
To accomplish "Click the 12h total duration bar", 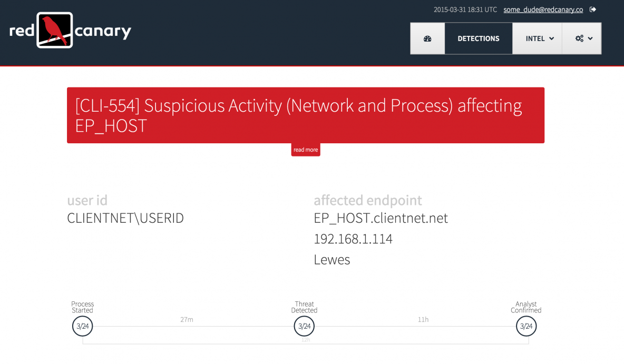I will (x=306, y=340).
